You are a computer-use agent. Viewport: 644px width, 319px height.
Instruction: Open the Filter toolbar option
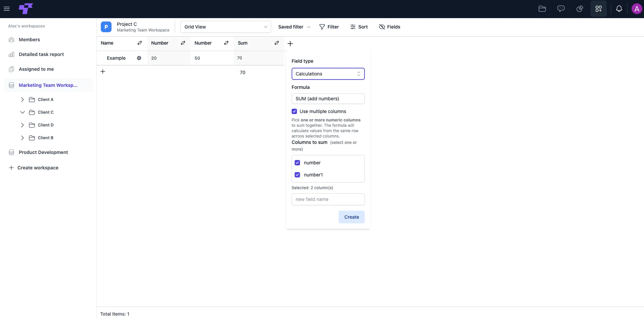(329, 27)
